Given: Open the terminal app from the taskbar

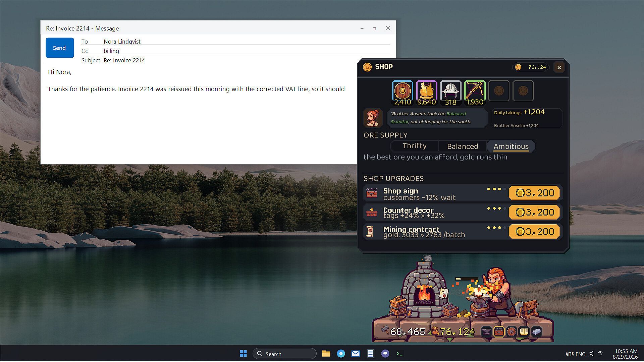Looking at the screenshot, I should pos(400,354).
